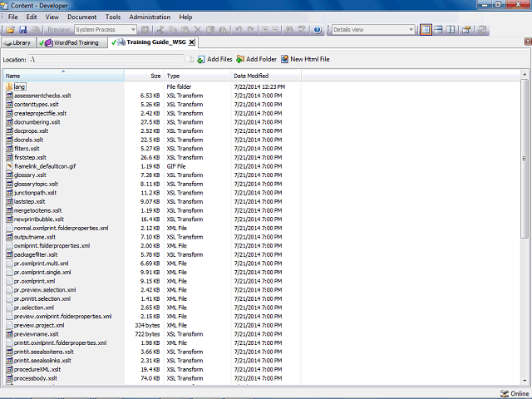The height and width of the screenshot is (399, 532).
Task: Open the Preview System Process dropdown
Action: coord(133,30)
